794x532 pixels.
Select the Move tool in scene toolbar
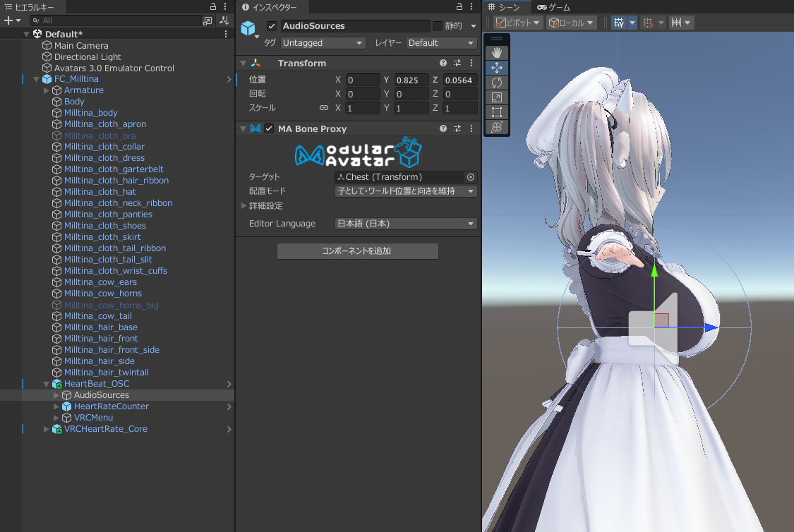click(496, 68)
